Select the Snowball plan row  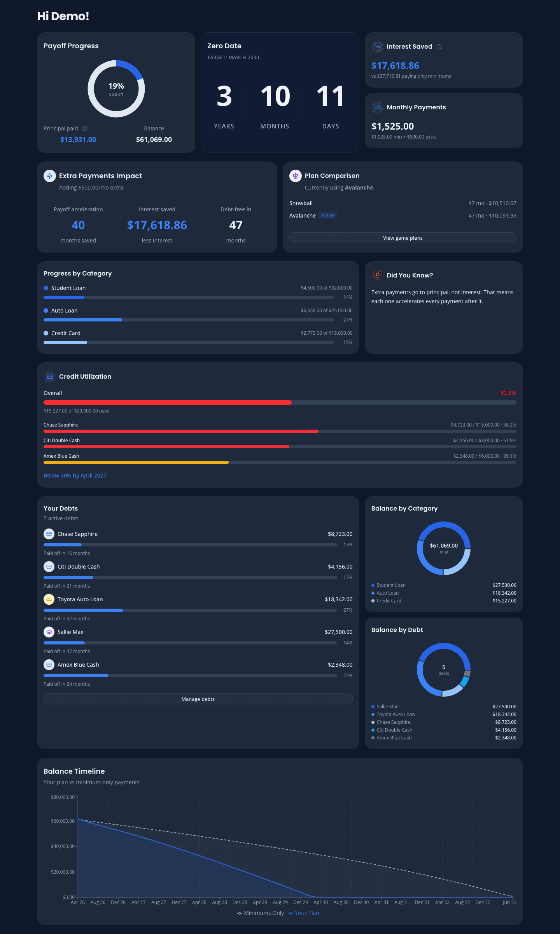tap(402, 203)
